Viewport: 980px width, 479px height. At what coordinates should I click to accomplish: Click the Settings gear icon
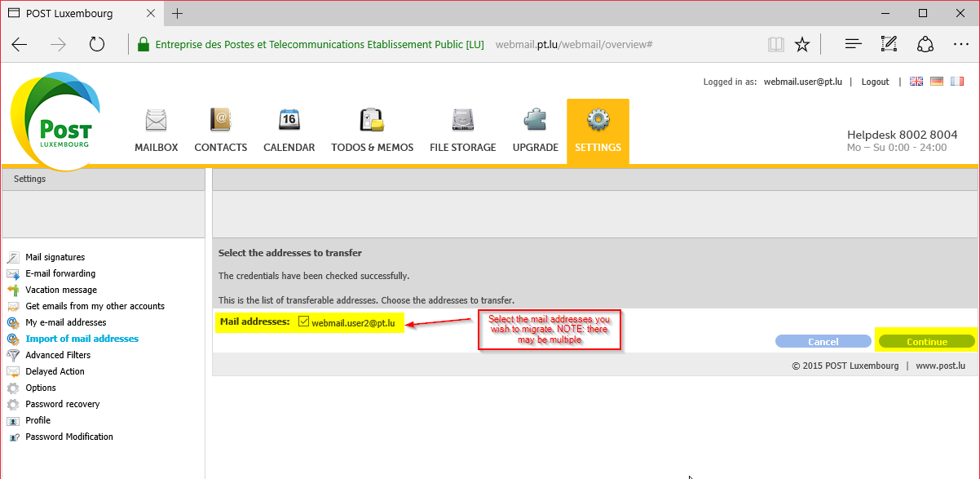tap(598, 120)
